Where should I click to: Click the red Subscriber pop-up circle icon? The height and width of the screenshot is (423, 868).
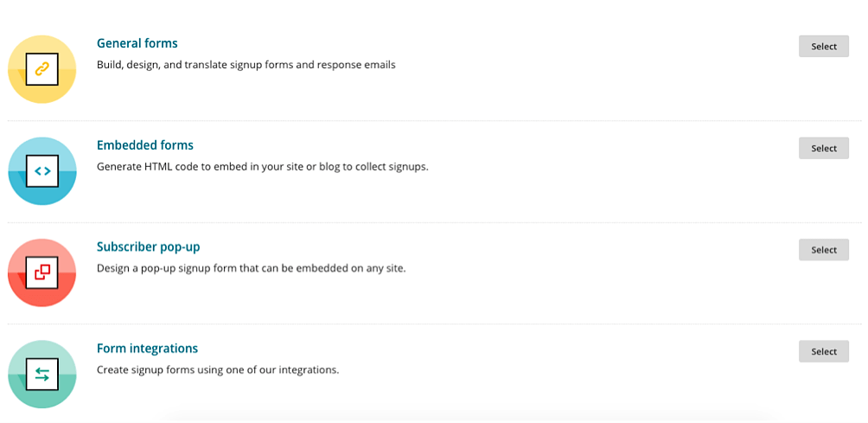pyautogui.click(x=42, y=272)
